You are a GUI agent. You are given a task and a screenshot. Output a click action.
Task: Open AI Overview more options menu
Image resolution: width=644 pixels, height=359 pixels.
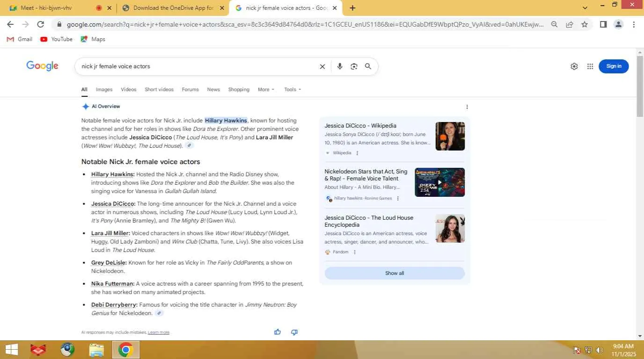(467, 107)
